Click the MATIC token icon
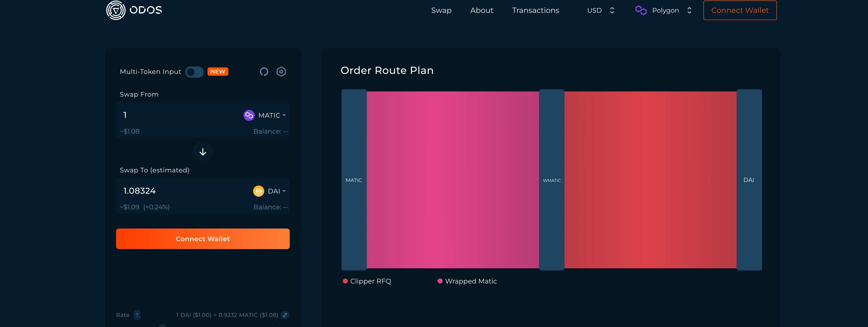 click(249, 115)
